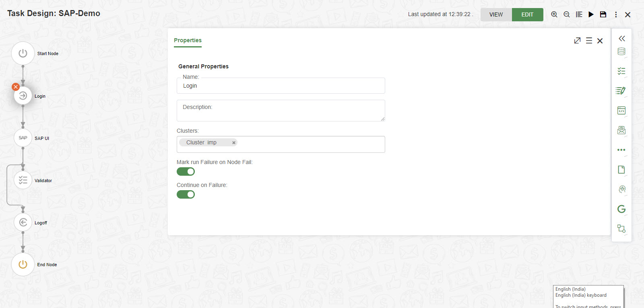Click the code snippet icon in sidebar
The height and width of the screenshot is (308, 644).
(621, 110)
